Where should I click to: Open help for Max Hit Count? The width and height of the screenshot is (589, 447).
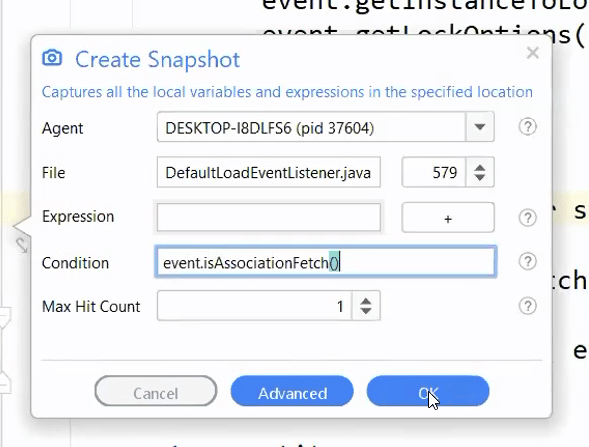click(x=527, y=306)
